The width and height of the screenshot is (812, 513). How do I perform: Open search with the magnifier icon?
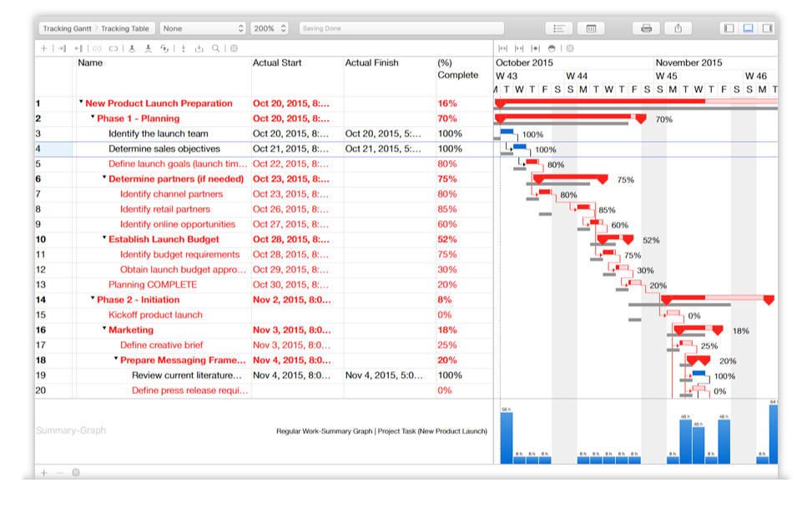point(215,48)
